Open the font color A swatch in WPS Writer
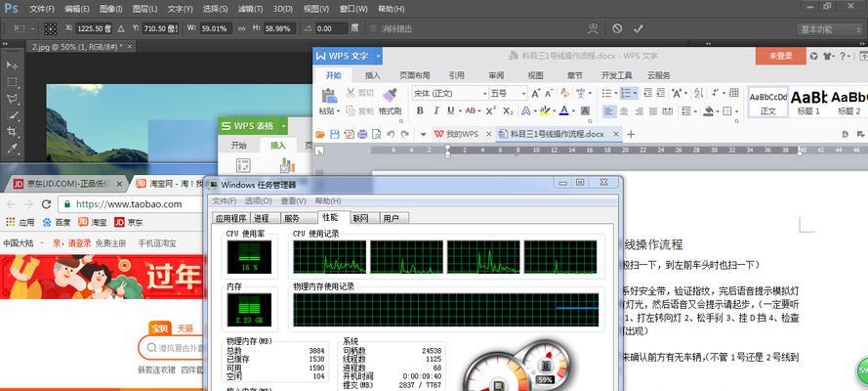Screen dimensions: 868x391 563,110
